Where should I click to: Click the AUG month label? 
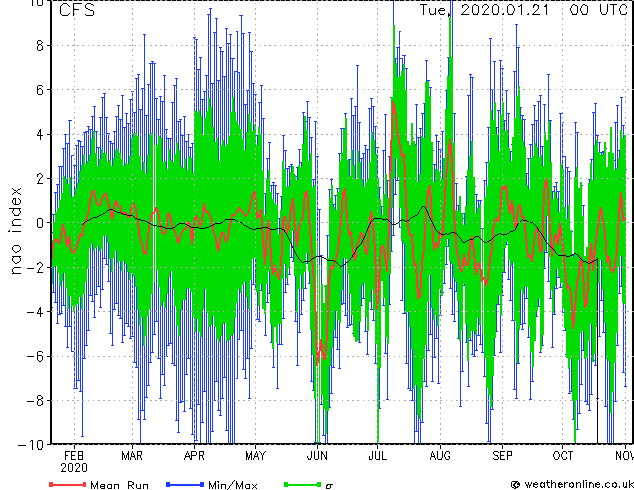[440, 456]
